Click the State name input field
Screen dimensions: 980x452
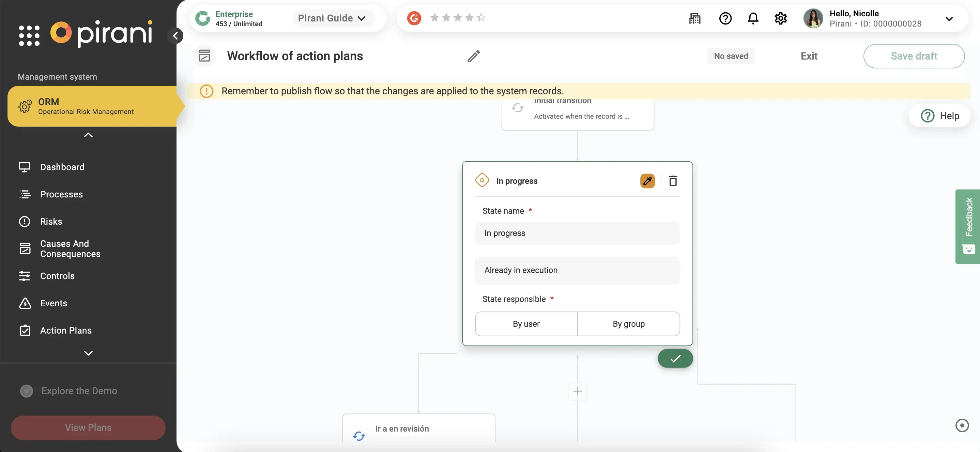pyautogui.click(x=577, y=233)
